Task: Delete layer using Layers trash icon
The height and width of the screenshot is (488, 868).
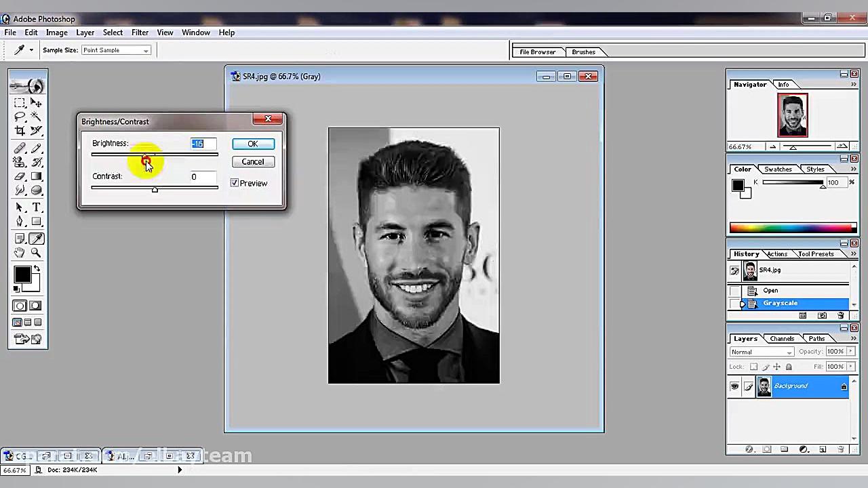Action: click(841, 449)
